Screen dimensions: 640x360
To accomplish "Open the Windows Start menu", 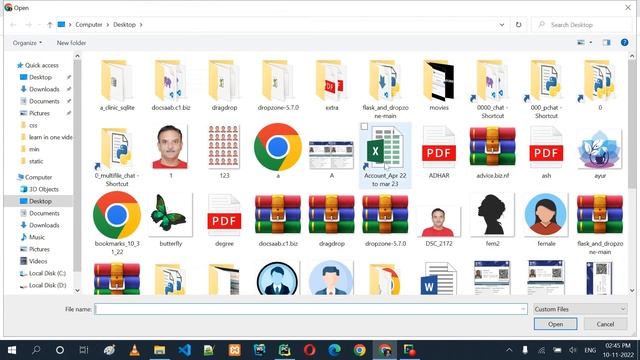I will (12, 350).
